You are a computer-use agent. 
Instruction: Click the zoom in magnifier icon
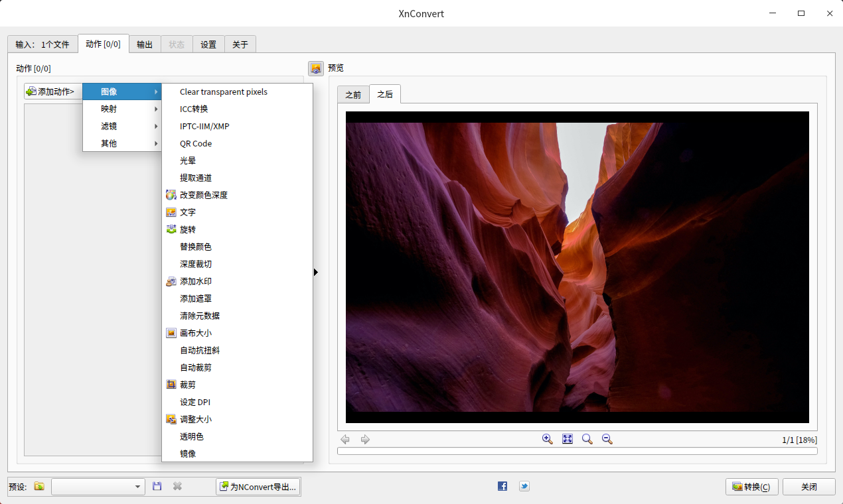coord(547,439)
